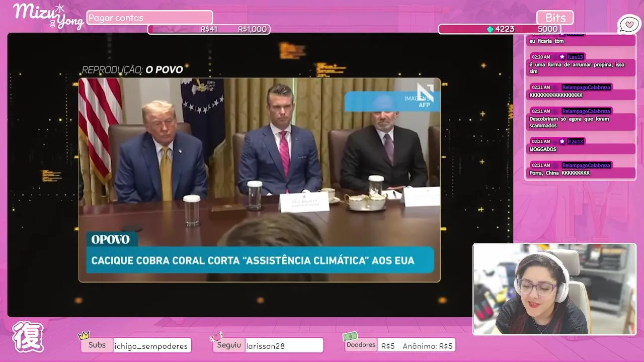
Task: Click the 'R$1,000' goal amount
Action: pyautogui.click(x=252, y=29)
